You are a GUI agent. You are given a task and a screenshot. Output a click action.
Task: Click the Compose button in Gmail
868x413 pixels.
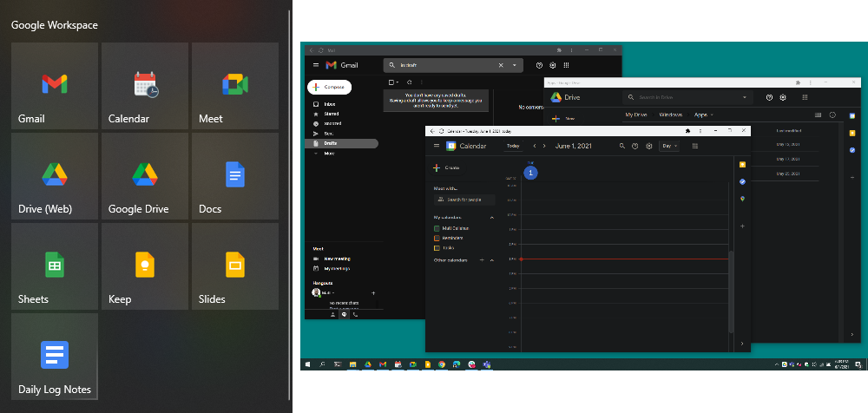pos(328,88)
